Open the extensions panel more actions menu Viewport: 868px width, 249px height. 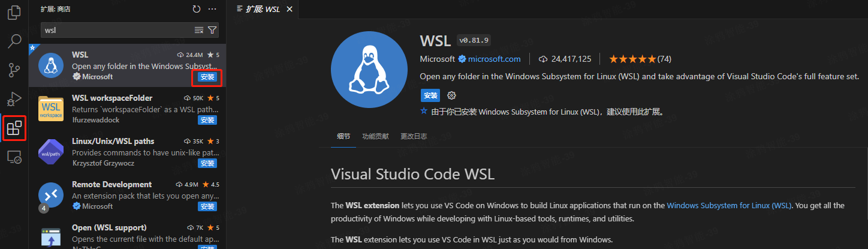coord(212,9)
